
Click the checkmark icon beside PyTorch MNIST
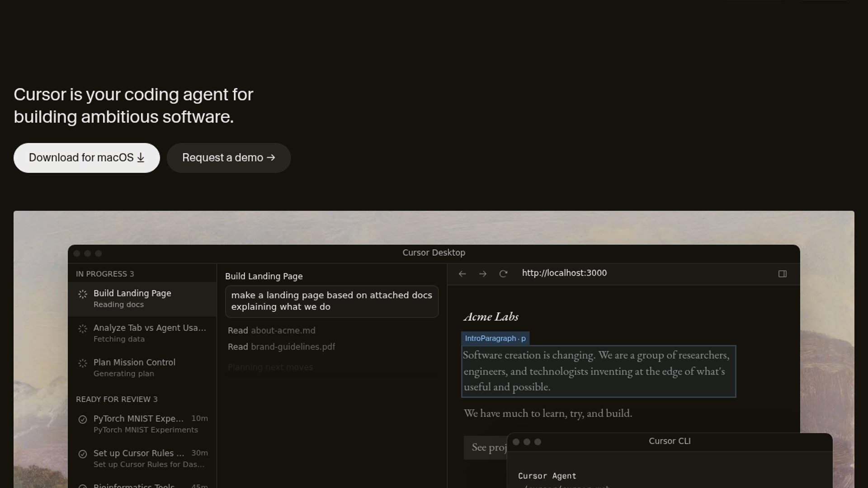[x=83, y=419]
